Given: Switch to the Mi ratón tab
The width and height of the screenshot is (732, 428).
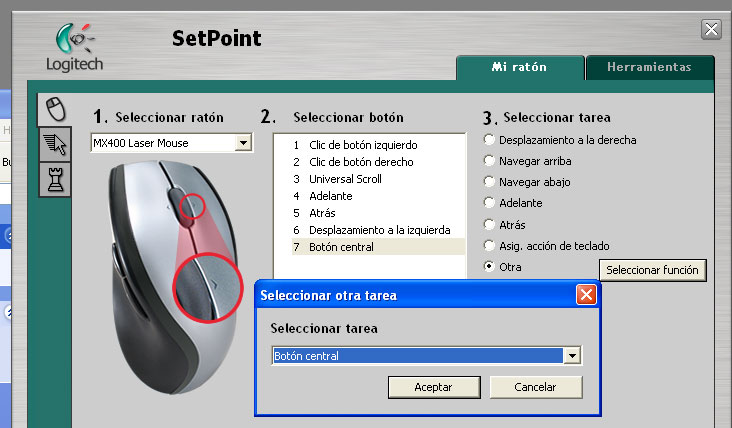Looking at the screenshot, I should tap(519, 67).
